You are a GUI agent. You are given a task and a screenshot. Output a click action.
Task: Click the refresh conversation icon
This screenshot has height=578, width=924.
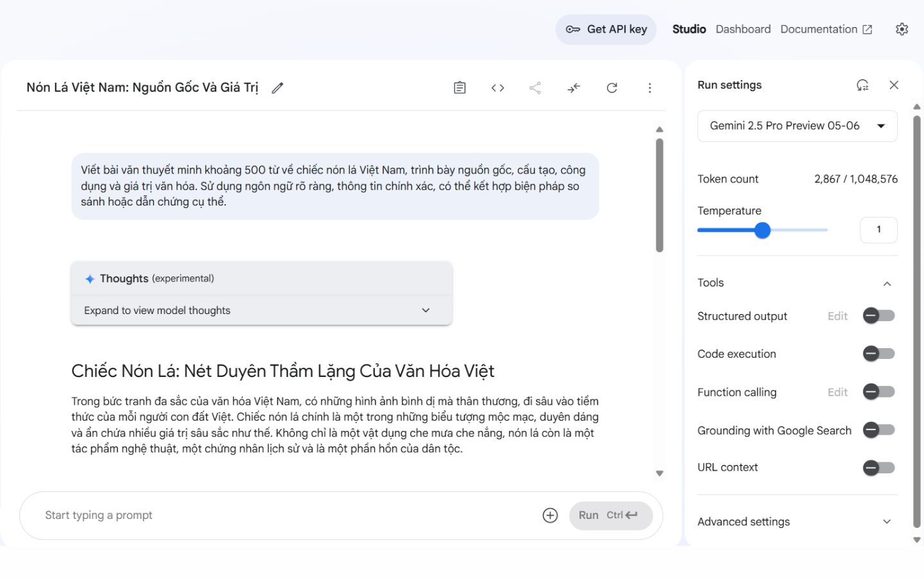click(612, 87)
